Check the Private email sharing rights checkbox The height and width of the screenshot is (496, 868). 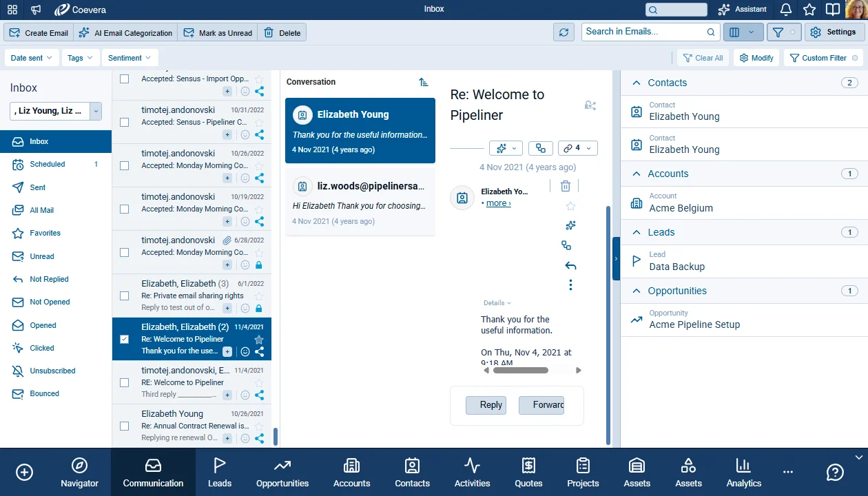[x=124, y=296]
